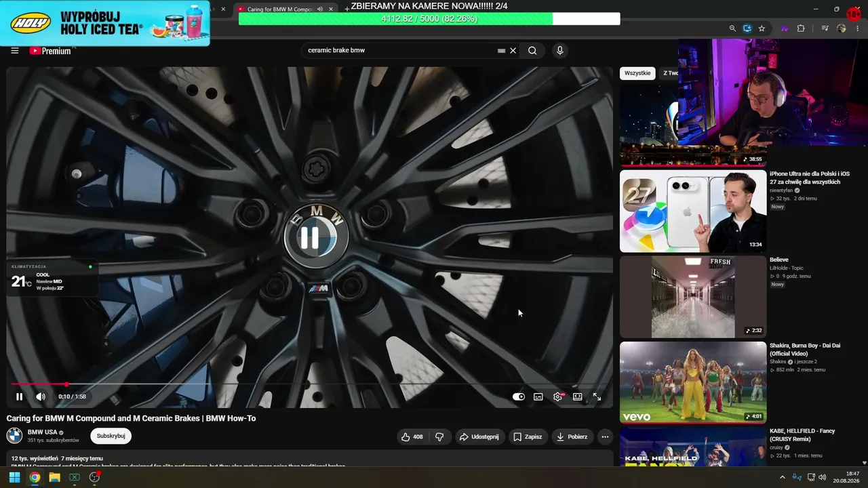Open the OBS icon on the taskbar
The height and width of the screenshot is (488, 868).
tap(95, 477)
